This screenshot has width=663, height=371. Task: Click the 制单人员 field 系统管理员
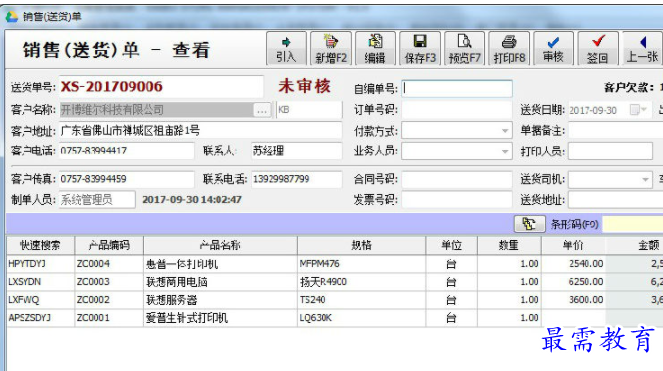tap(97, 200)
